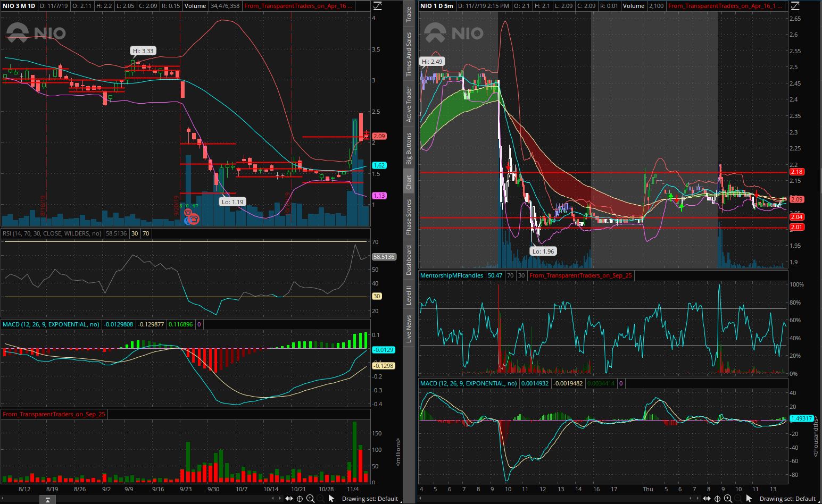822x504 pixels.
Task: Click the 2.18 red price level tag
Action: click(797, 172)
